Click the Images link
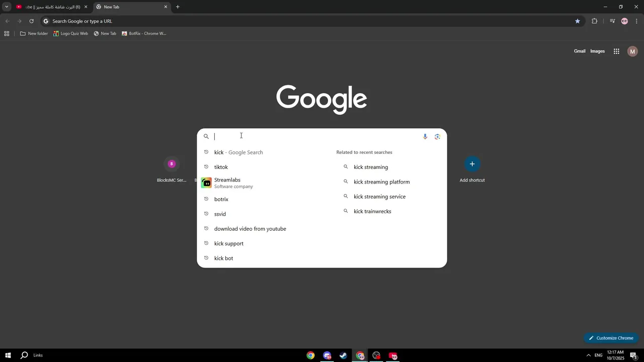644x362 pixels. 597,51
